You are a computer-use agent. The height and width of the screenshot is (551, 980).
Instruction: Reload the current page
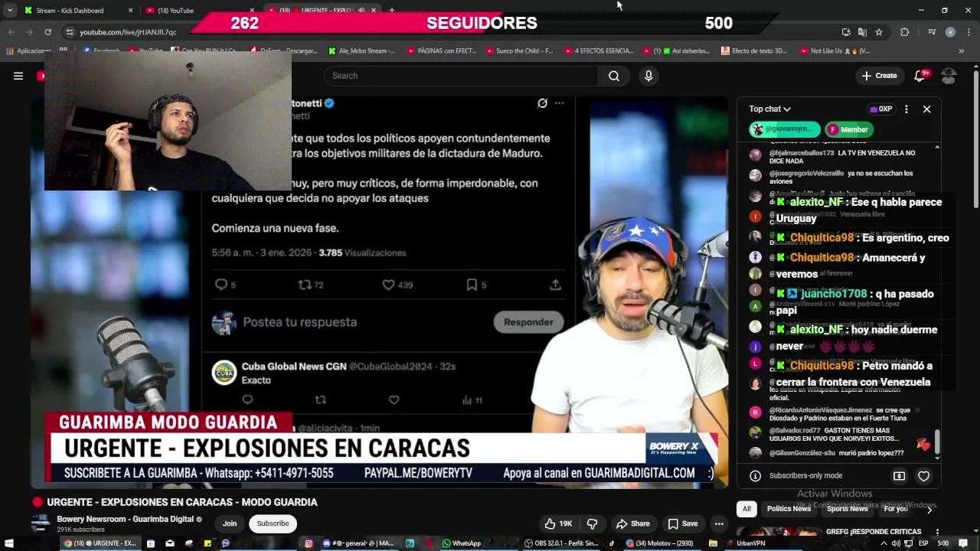[47, 32]
